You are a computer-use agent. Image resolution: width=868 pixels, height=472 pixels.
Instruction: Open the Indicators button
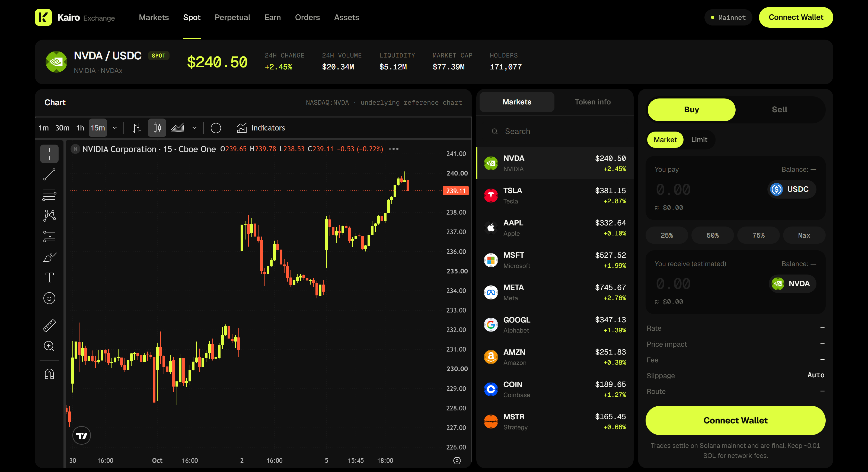point(261,128)
